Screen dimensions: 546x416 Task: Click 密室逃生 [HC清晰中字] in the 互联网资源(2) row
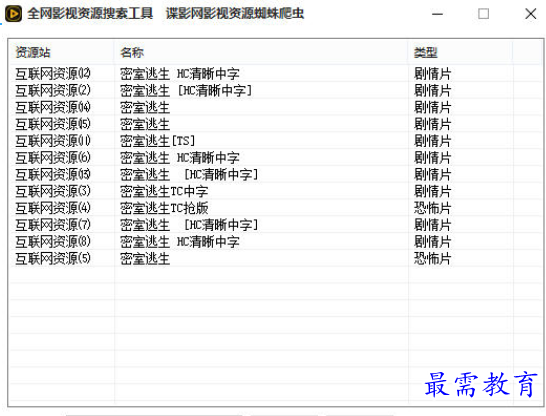[186, 91]
